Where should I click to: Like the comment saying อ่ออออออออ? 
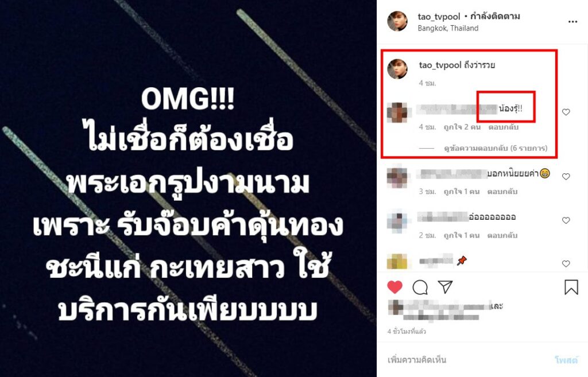tap(566, 220)
